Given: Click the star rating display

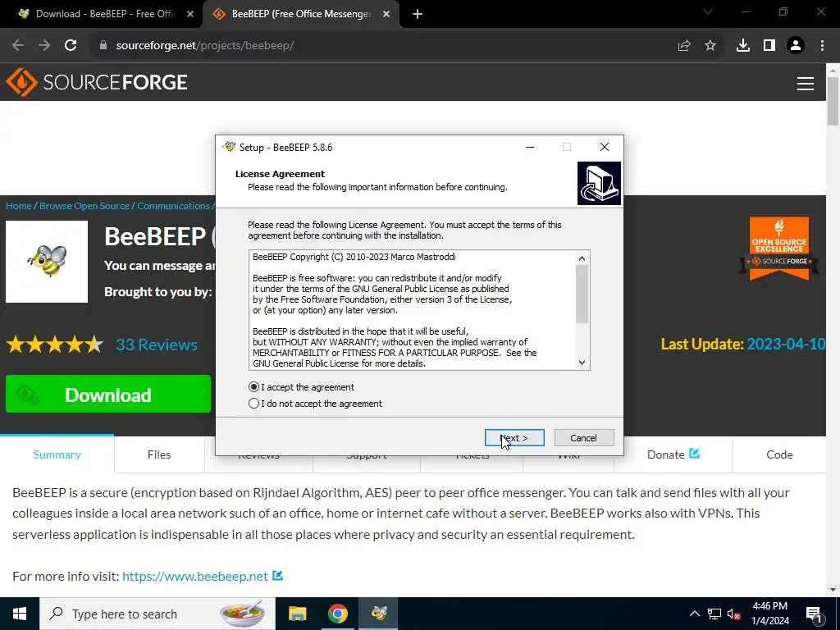Looking at the screenshot, I should (x=55, y=345).
